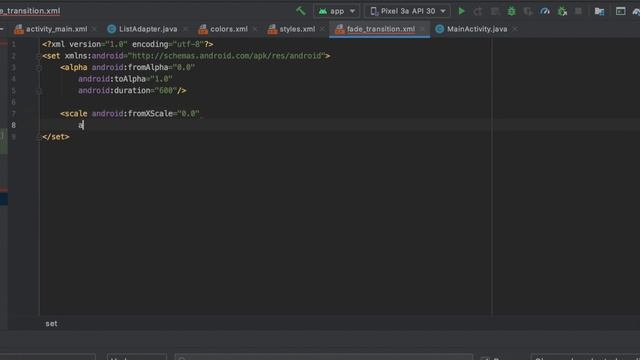Click the schemas.android.com namespace URL string
The height and width of the screenshot is (360, 640).
[x=228, y=56]
